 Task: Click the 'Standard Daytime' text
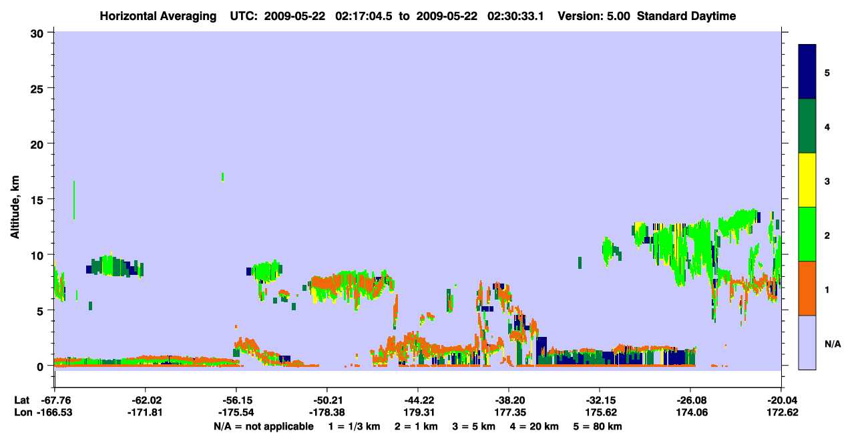tap(686, 16)
